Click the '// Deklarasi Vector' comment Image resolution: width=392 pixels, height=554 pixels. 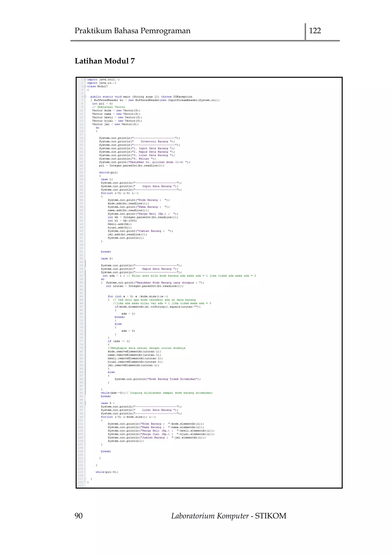point(108,107)
